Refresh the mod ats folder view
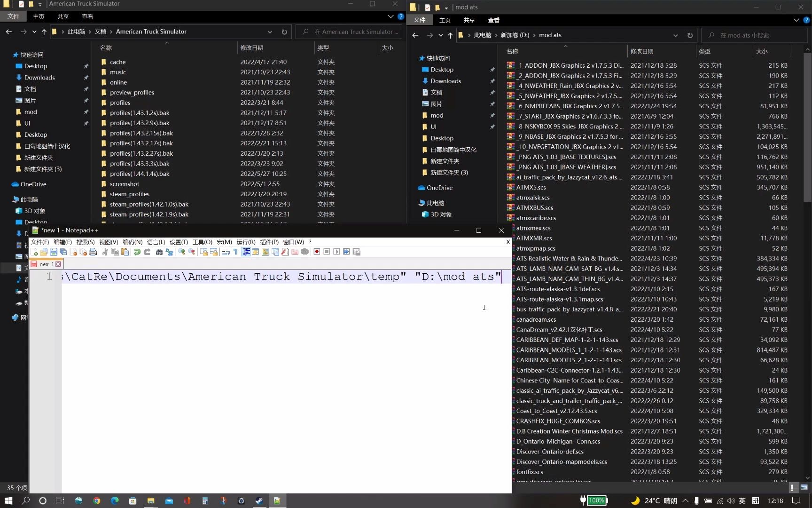The image size is (812, 508). (690, 35)
